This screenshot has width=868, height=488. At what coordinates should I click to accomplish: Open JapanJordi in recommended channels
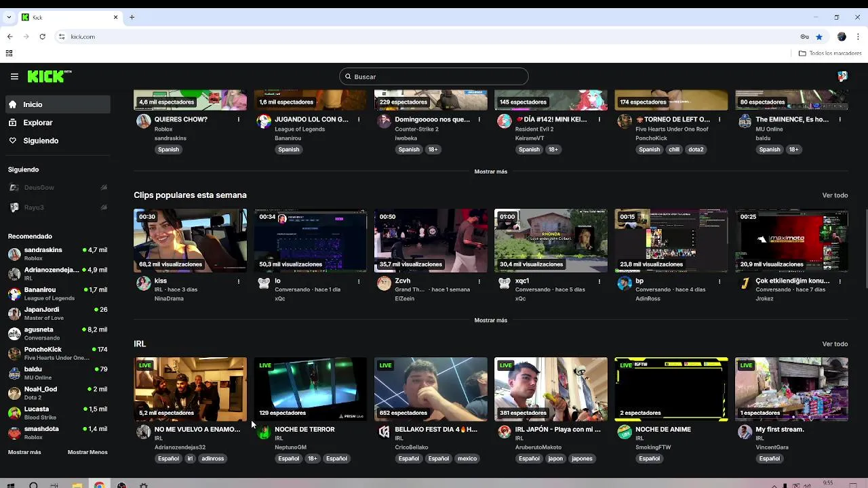click(58, 313)
